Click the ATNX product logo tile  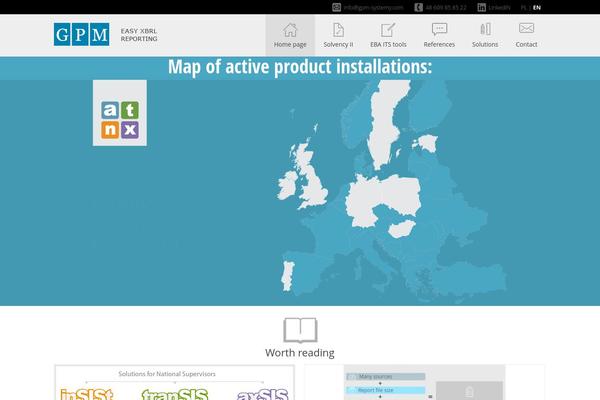(120, 113)
